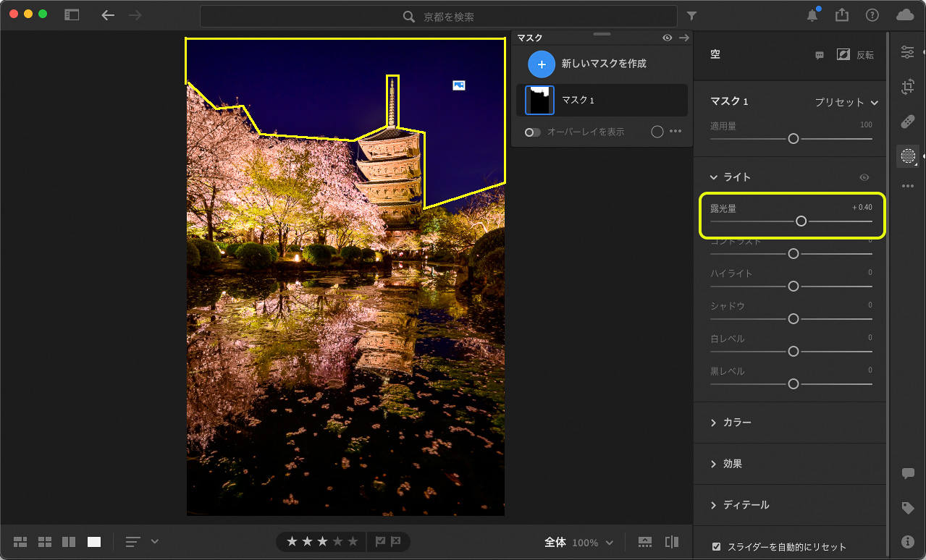
Task: Collapse the ライト section
Action: coord(714,177)
